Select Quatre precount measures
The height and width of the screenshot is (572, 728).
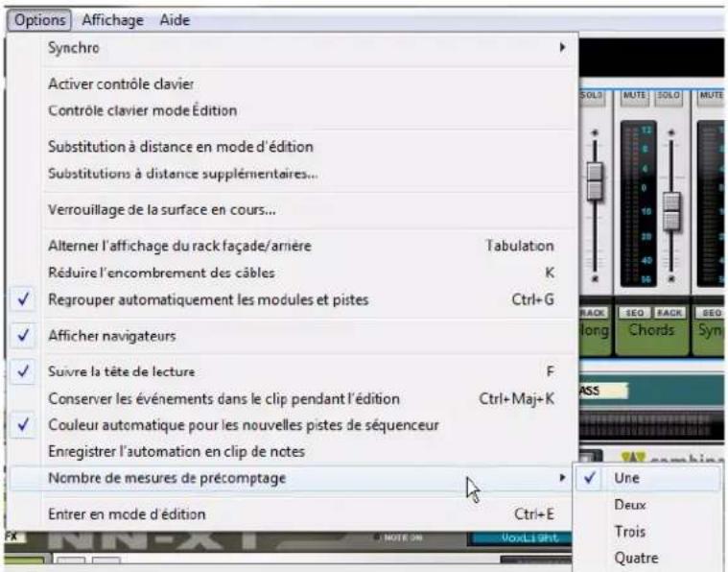(x=648, y=558)
